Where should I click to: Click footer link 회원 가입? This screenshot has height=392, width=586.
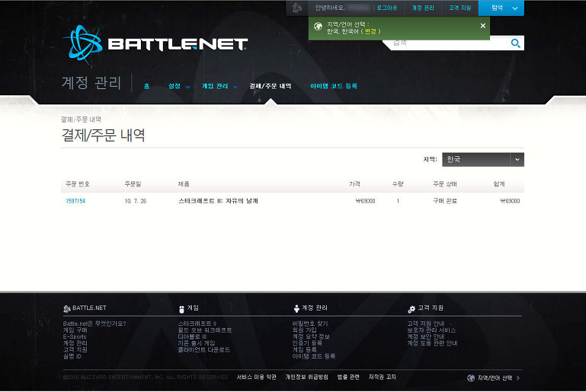pos(304,330)
